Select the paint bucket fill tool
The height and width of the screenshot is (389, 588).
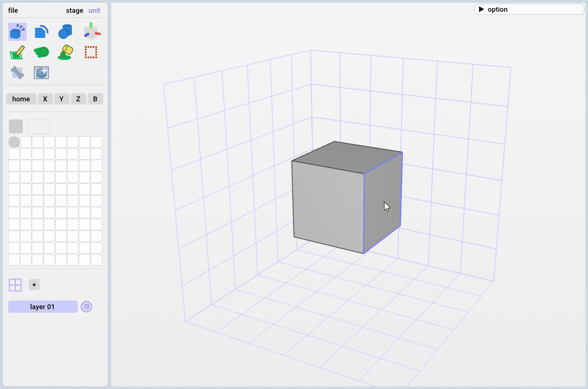tap(65, 52)
